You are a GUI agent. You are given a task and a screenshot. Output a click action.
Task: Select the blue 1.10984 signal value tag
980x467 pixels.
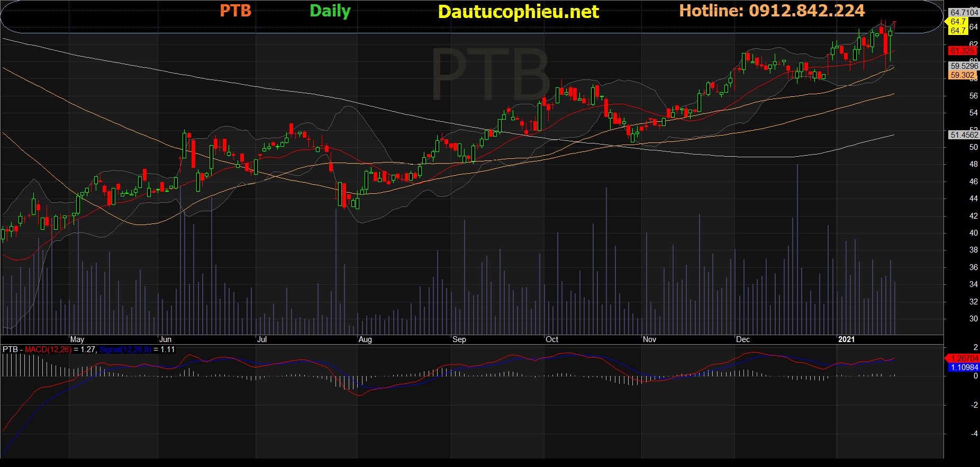pyautogui.click(x=965, y=367)
